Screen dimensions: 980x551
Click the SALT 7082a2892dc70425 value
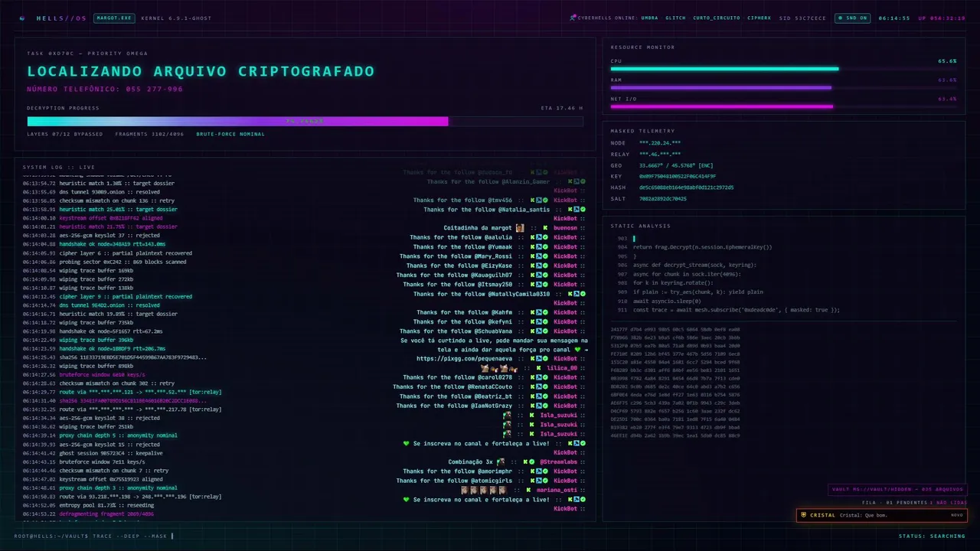(x=663, y=198)
